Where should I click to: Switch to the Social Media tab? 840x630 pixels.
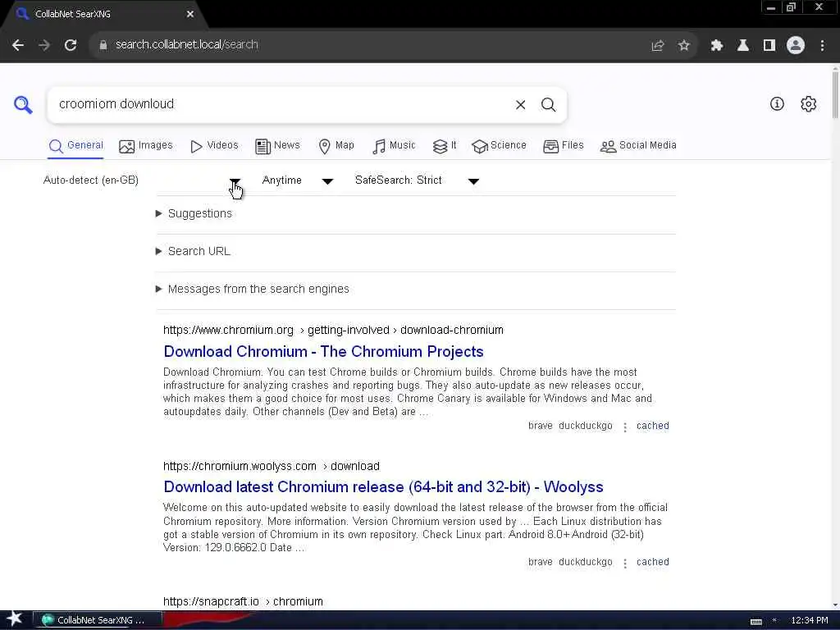(x=638, y=146)
